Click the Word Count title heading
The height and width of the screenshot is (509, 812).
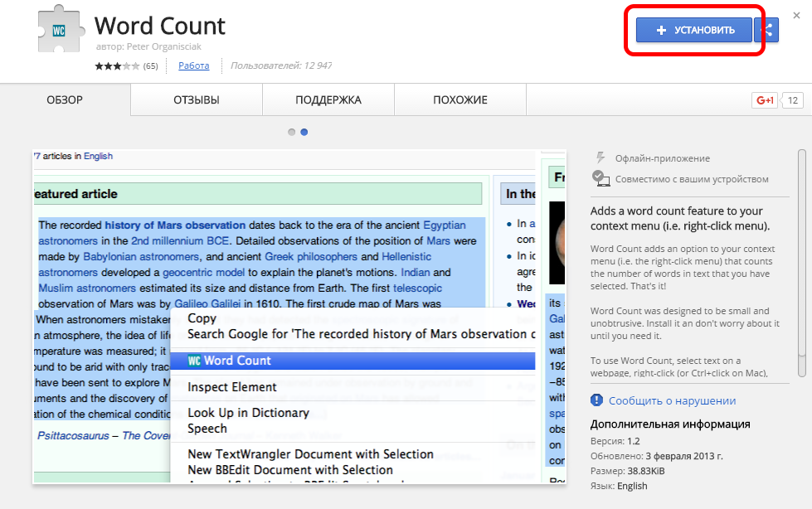click(x=160, y=26)
